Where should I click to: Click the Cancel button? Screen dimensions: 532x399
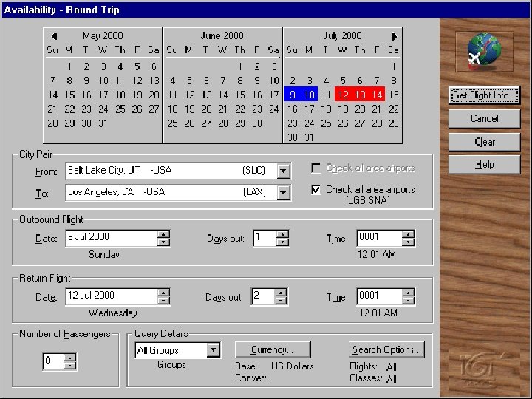[484, 118]
